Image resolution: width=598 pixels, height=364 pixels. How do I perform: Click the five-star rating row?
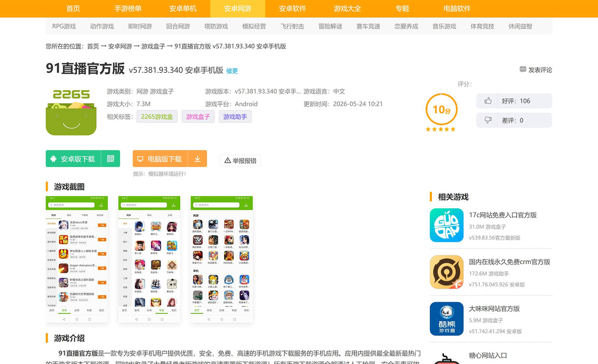(x=440, y=129)
